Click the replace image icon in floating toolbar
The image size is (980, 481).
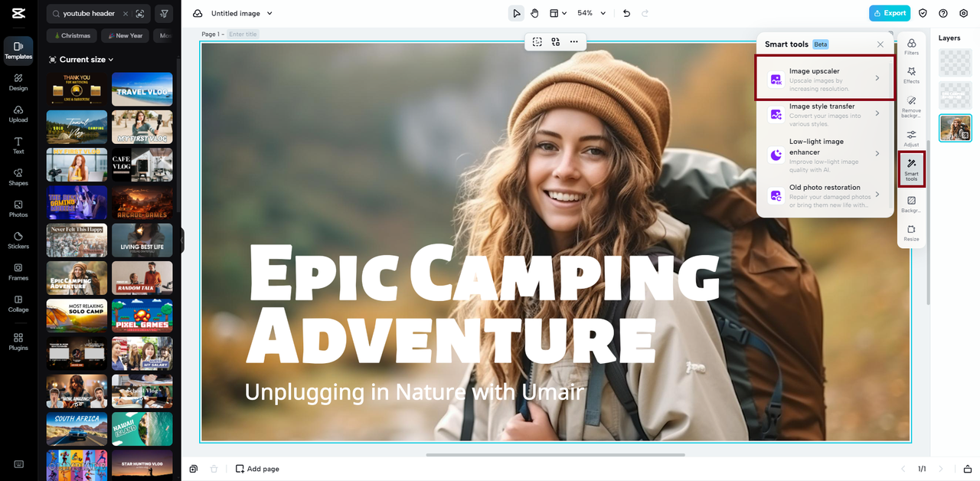tap(556, 41)
